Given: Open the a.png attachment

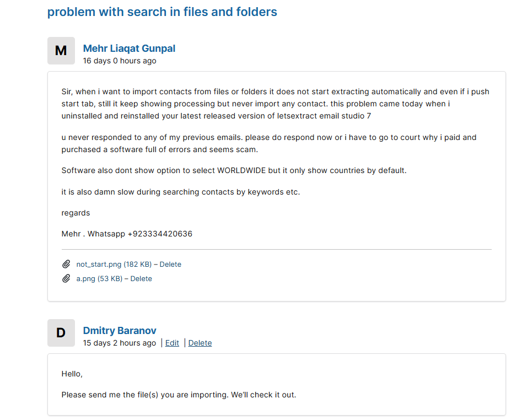Looking at the screenshot, I should point(99,278).
